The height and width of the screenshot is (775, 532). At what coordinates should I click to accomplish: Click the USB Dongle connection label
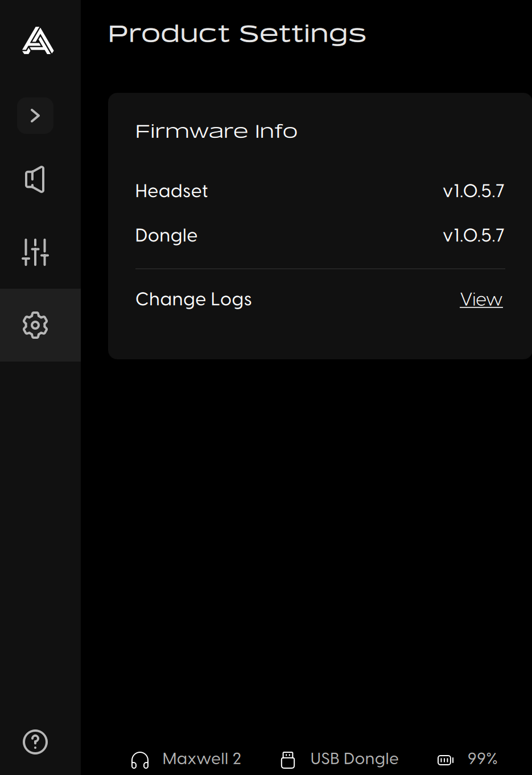pos(354,758)
